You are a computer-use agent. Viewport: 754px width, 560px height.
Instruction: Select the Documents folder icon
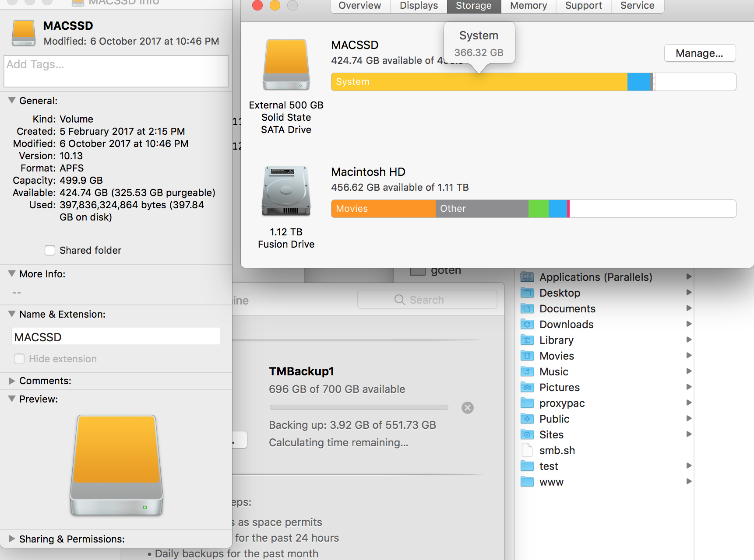point(527,308)
